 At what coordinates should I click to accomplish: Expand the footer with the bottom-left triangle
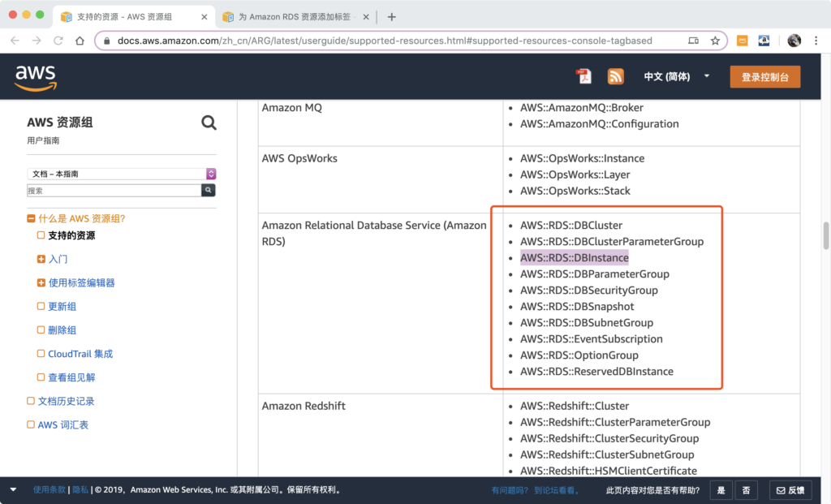coord(13,489)
